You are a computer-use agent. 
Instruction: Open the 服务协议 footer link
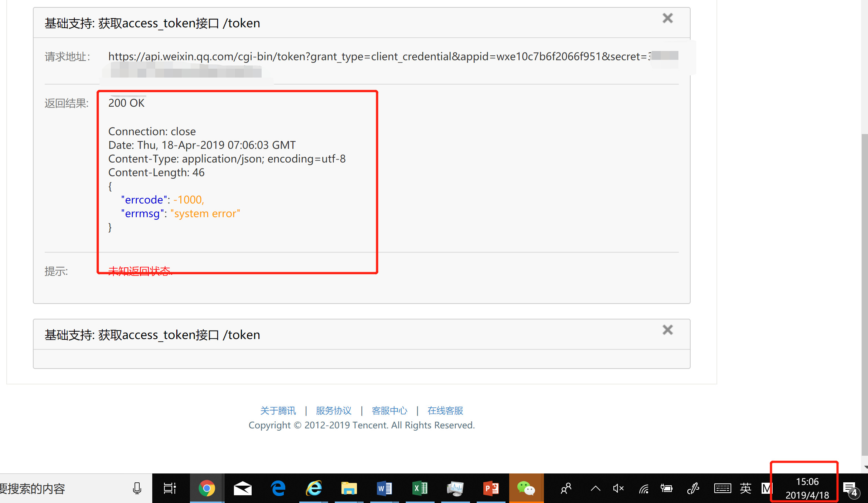pyautogui.click(x=334, y=411)
